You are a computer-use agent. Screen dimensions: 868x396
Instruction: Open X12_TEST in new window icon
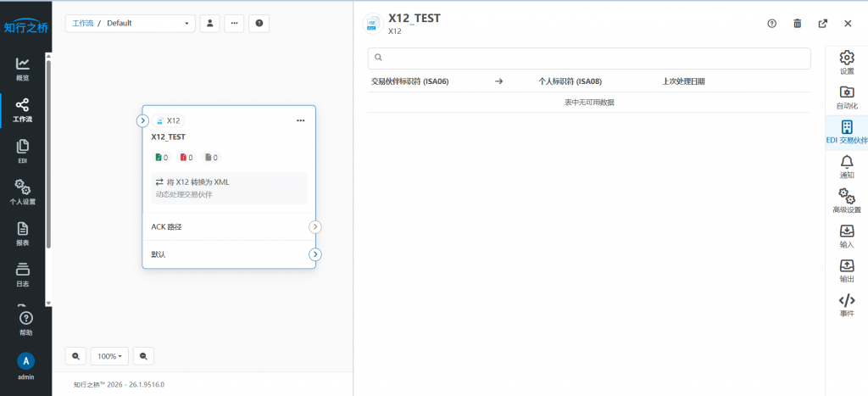822,23
